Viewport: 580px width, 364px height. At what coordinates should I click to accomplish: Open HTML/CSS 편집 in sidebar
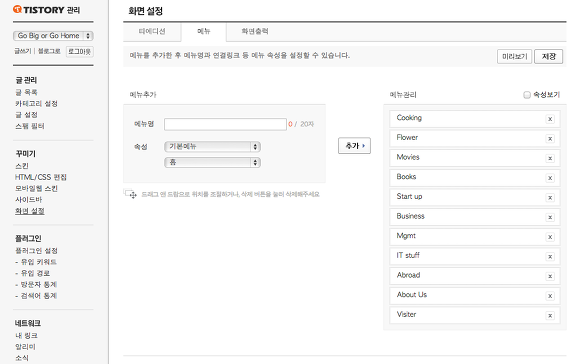pos(41,177)
